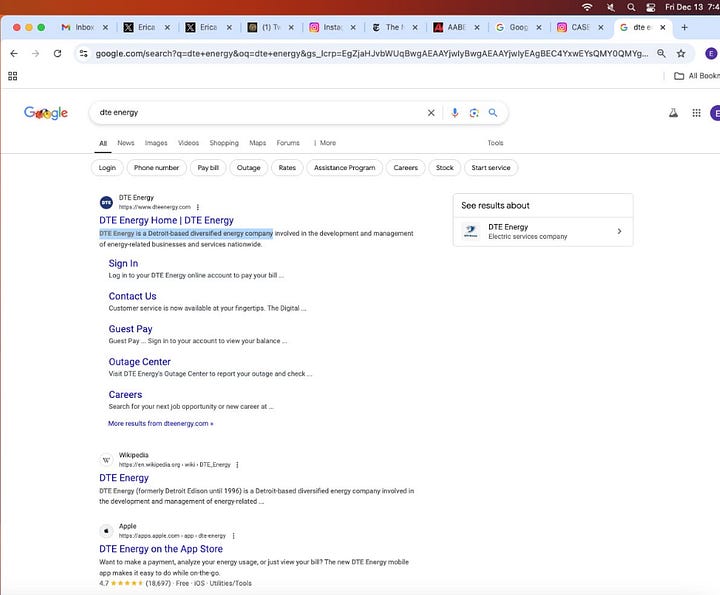This screenshot has height=595, width=720.
Task: Select the Forums search tab
Action: point(288,143)
